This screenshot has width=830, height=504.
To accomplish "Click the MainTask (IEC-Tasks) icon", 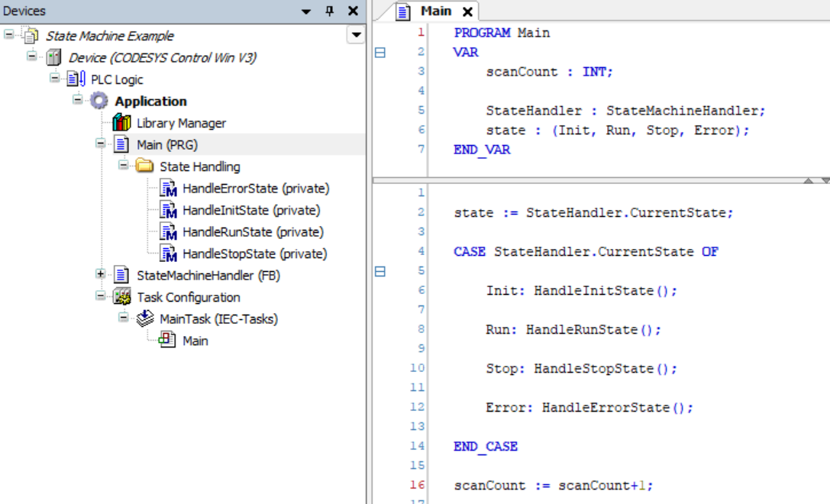I will click(145, 318).
